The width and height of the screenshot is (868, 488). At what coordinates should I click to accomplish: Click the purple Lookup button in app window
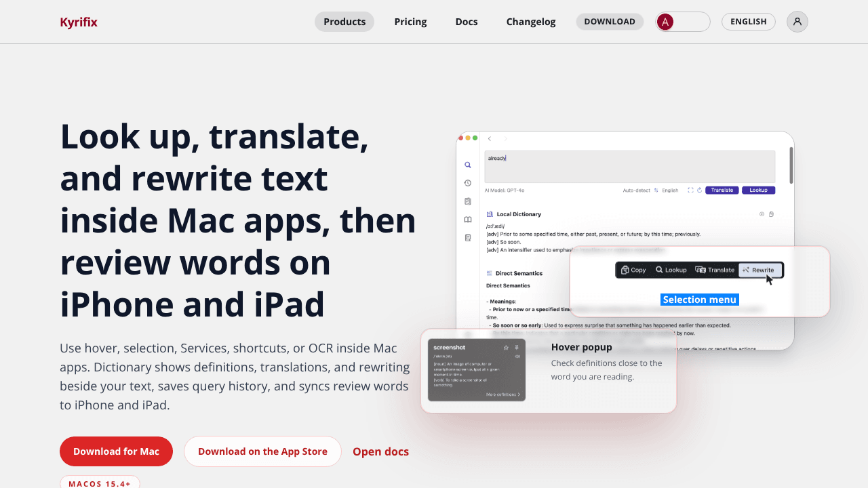[x=758, y=190]
